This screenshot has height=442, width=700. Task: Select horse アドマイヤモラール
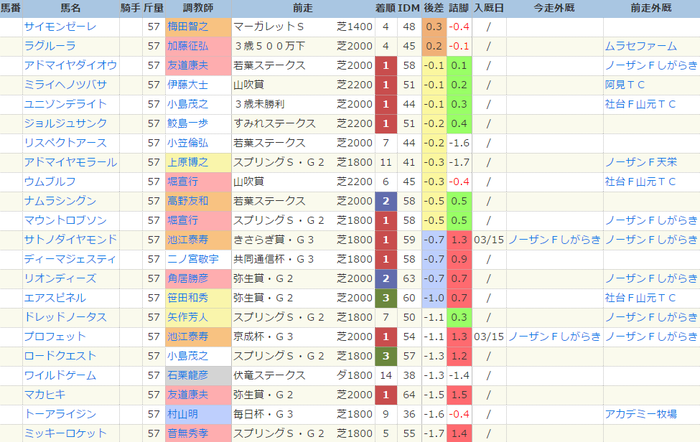click(71, 163)
